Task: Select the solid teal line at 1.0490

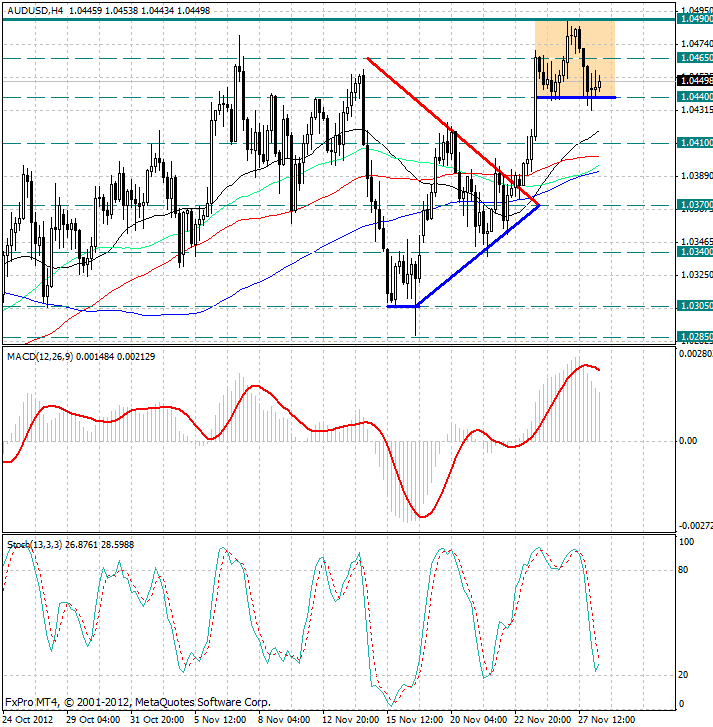Action: coord(338,19)
